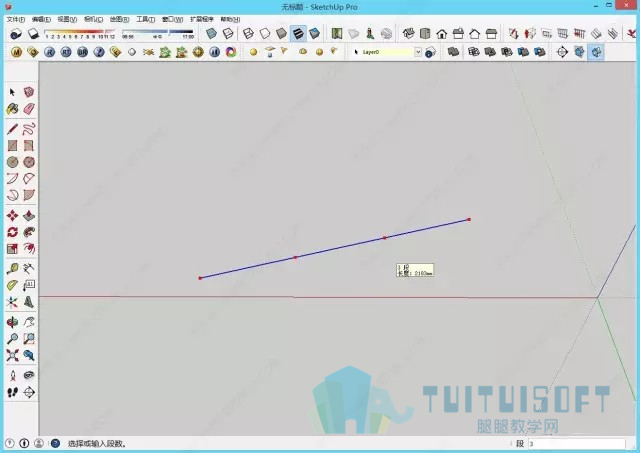Toggle back edges style
Viewport: 640px width, 453px height.
click(x=228, y=33)
